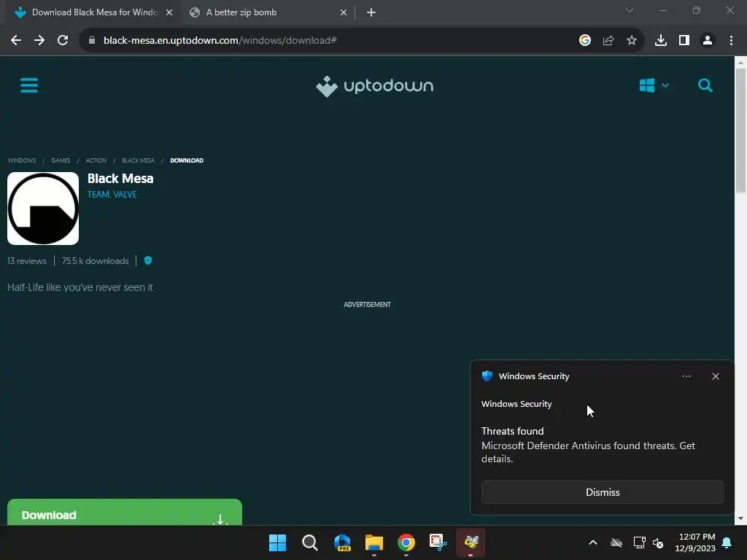View site security lock info

click(x=92, y=41)
